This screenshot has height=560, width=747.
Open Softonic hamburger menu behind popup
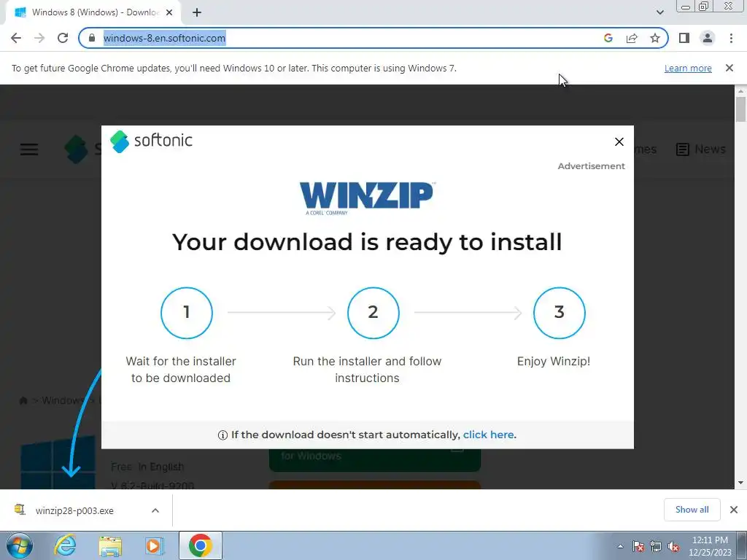29,149
